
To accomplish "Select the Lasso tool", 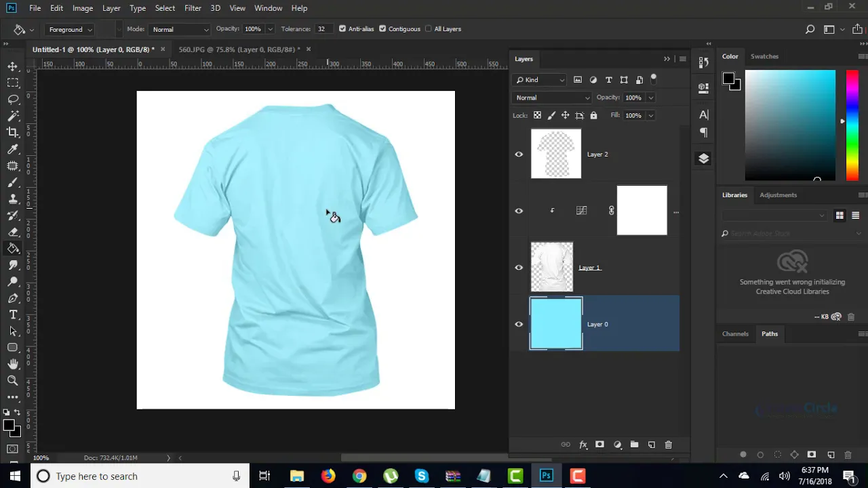I will pyautogui.click(x=12, y=100).
